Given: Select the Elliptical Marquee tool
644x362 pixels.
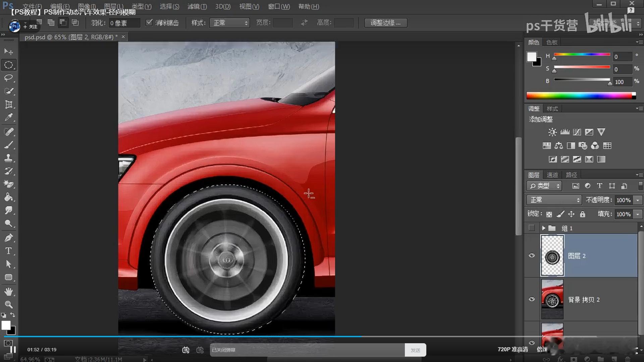Looking at the screenshot, I should (9, 65).
